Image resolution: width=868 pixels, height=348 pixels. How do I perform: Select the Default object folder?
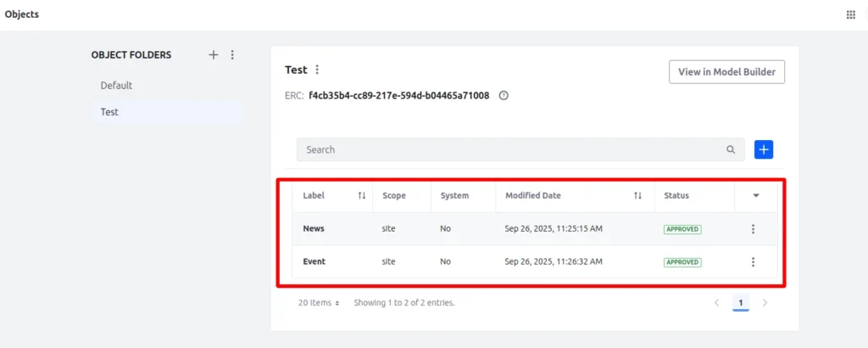coord(116,86)
